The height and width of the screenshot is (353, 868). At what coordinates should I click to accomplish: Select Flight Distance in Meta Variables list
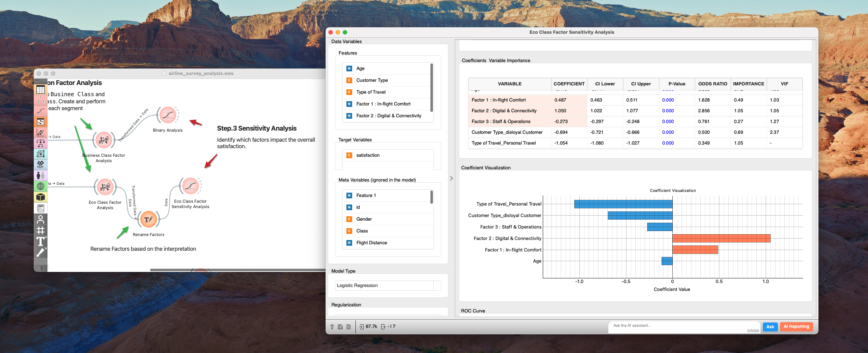click(372, 243)
